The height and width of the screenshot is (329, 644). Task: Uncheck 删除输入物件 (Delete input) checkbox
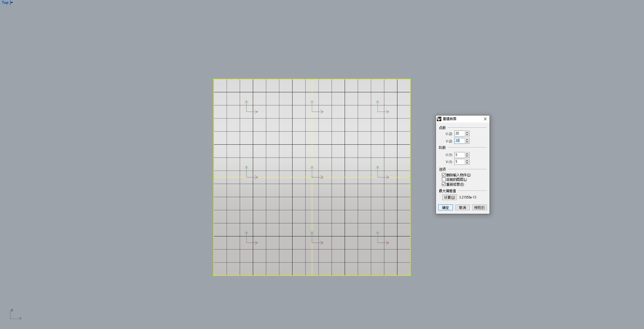pos(444,175)
